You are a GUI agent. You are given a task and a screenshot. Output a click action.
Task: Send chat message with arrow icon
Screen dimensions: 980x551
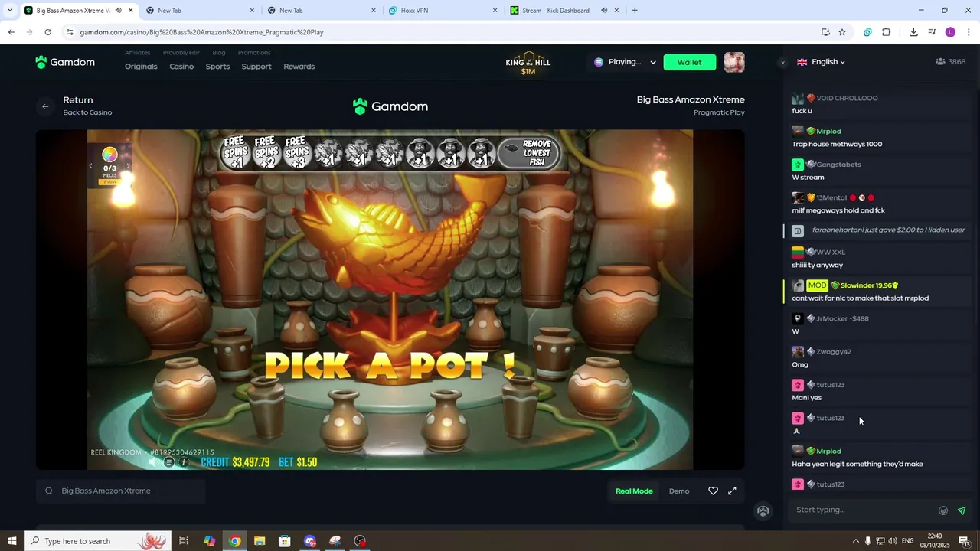point(962,510)
